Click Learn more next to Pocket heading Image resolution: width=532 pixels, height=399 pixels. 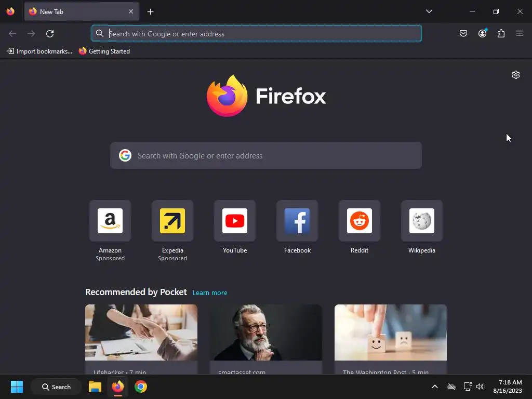(210, 293)
